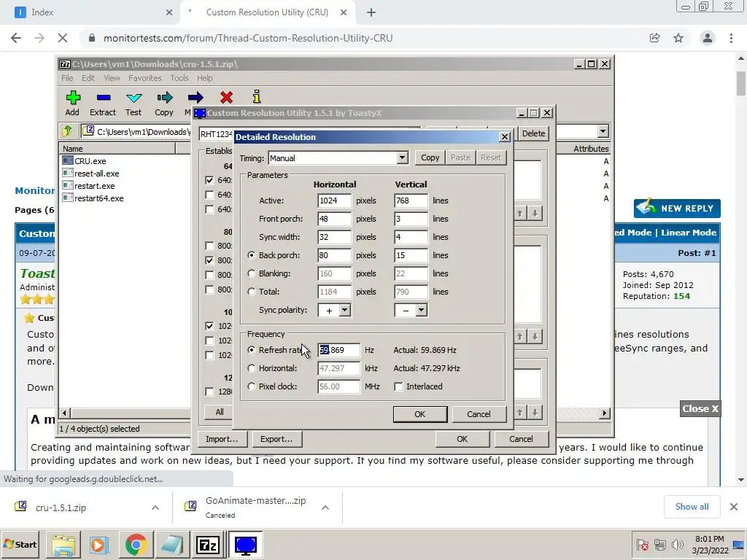This screenshot has width=747, height=560.
Task: Click the 7-Zip Delete red X icon
Action: (x=226, y=98)
